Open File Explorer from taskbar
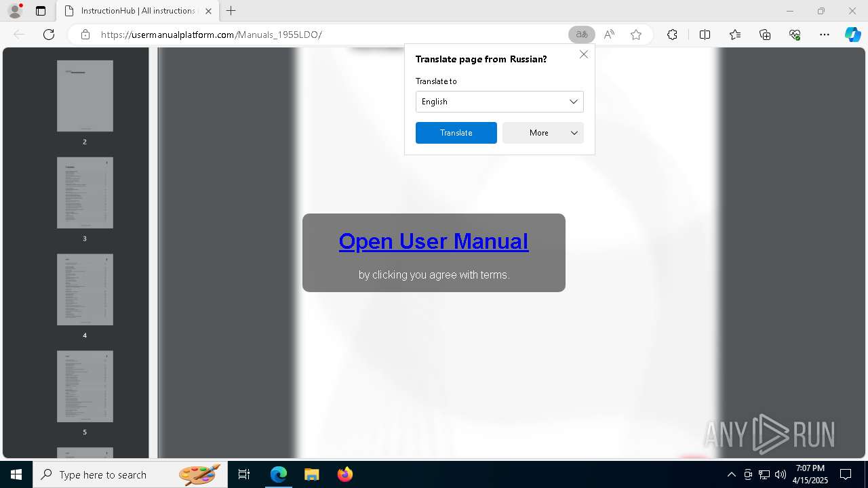Image resolution: width=868 pixels, height=488 pixels. point(311,474)
